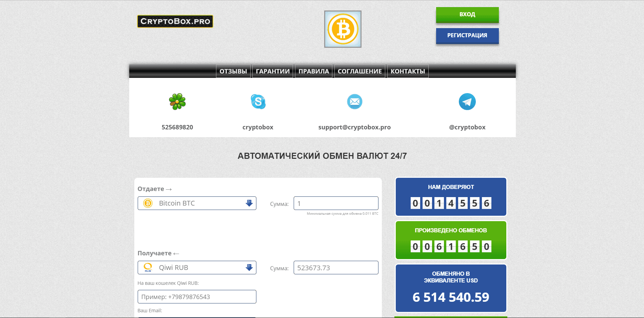Open the ОТЗЫВЫ menu item
This screenshot has width=644, height=318.
(233, 71)
